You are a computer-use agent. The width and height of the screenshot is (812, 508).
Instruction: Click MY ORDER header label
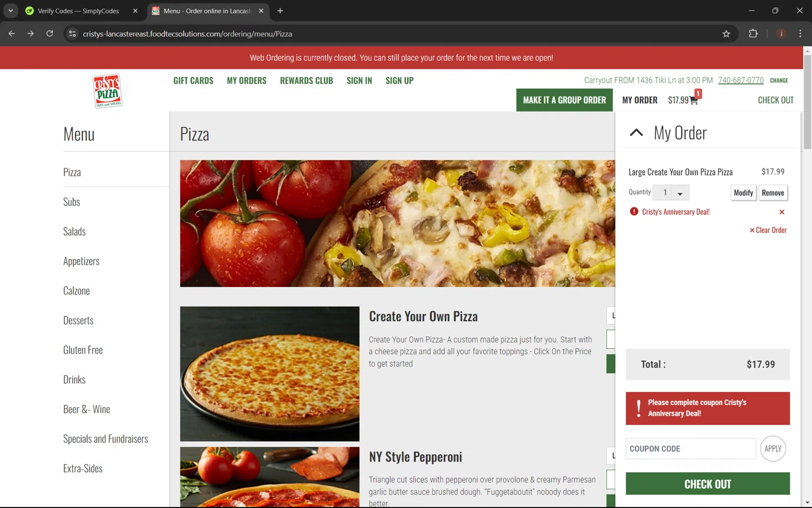click(x=640, y=100)
